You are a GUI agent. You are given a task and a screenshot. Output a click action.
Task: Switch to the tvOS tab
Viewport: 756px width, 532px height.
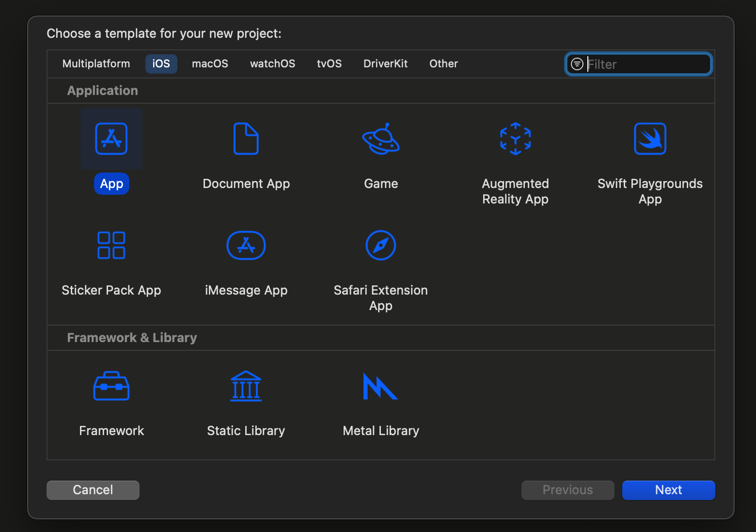[330, 64]
